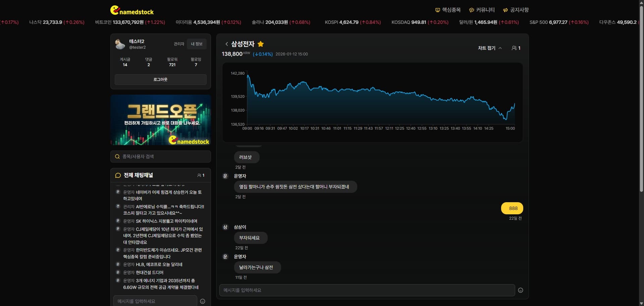Click the search magnifier icon
Screen dimensions: 644x306
tap(117, 157)
